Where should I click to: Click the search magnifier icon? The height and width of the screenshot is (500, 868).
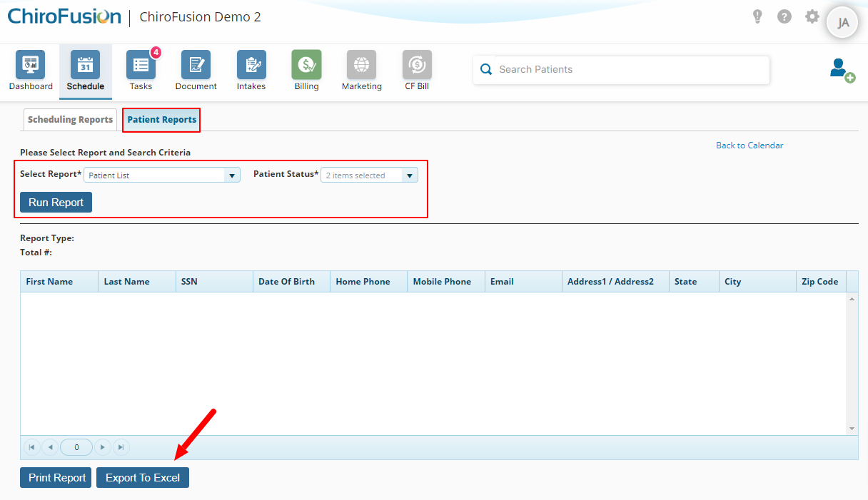[486, 69]
